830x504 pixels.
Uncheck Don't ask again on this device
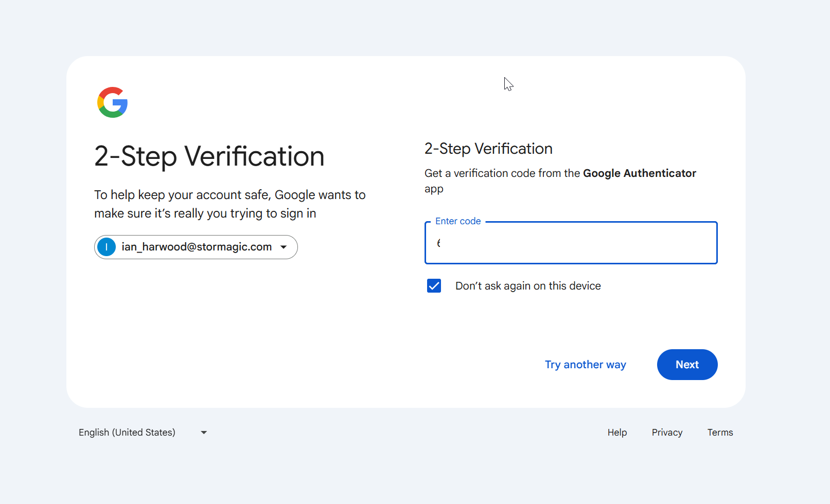point(434,286)
